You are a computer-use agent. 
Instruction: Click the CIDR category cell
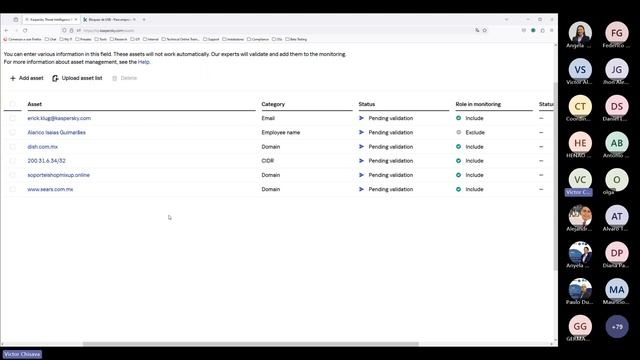tap(268, 161)
